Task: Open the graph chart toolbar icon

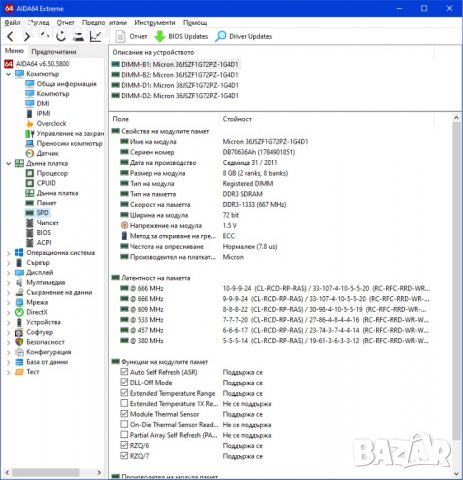Action: click(96, 36)
